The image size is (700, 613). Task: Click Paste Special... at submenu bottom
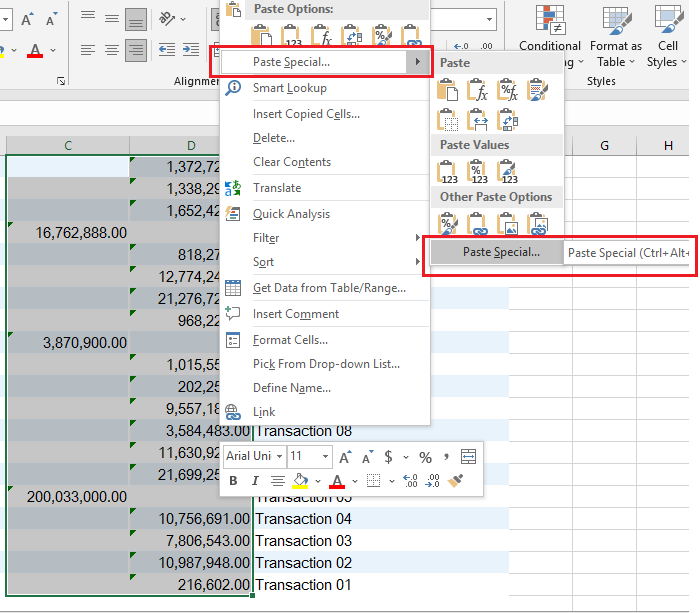(x=500, y=253)
